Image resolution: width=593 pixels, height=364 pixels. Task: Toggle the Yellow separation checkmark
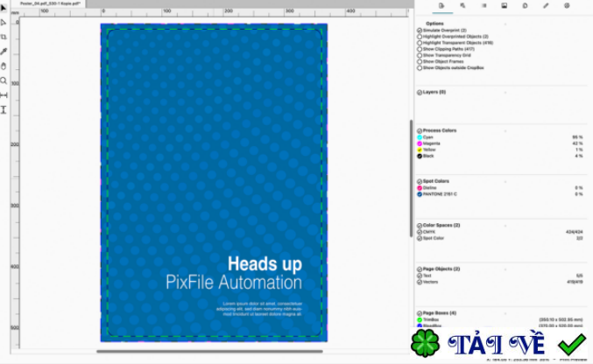pos(420,150)
